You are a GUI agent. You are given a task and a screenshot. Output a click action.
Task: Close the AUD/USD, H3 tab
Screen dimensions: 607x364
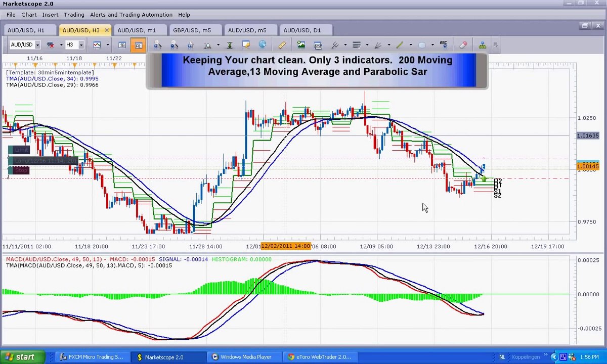[x=107, y=30]
